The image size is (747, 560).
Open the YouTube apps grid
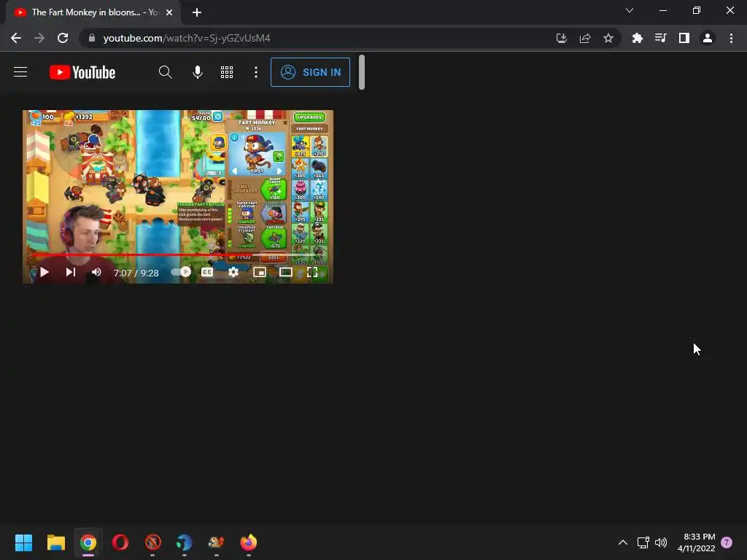pos(227,72)
